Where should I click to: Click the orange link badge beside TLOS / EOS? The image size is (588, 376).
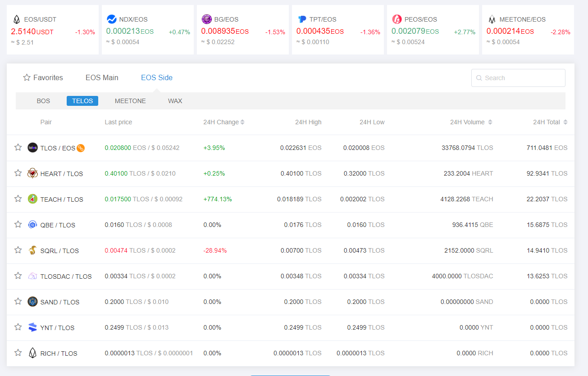[81, 148]
